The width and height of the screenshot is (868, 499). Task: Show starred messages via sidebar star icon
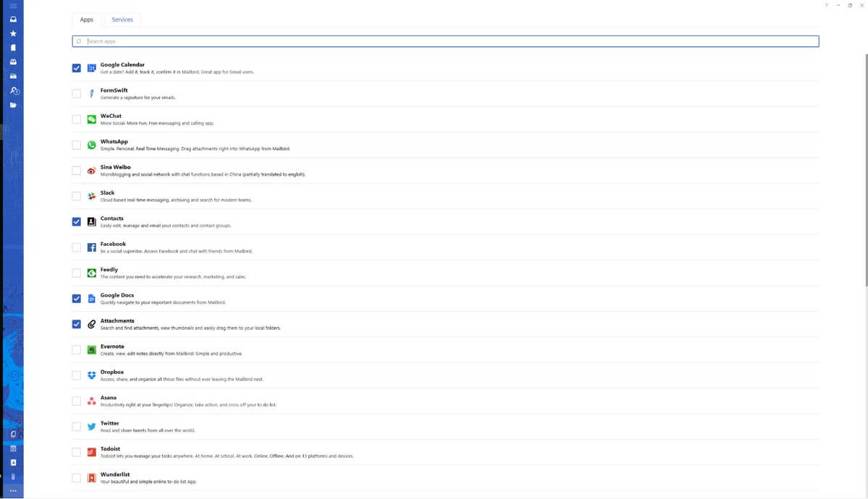coord(13,33)
